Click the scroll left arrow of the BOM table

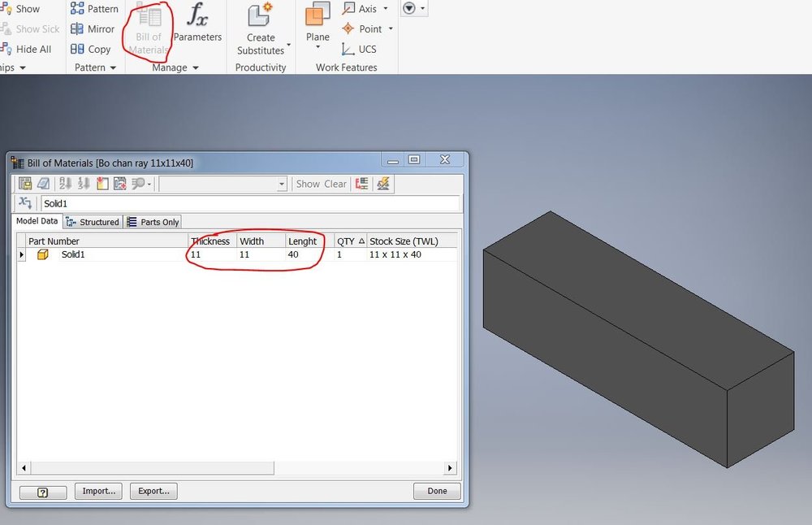click(x=24, y=468)
